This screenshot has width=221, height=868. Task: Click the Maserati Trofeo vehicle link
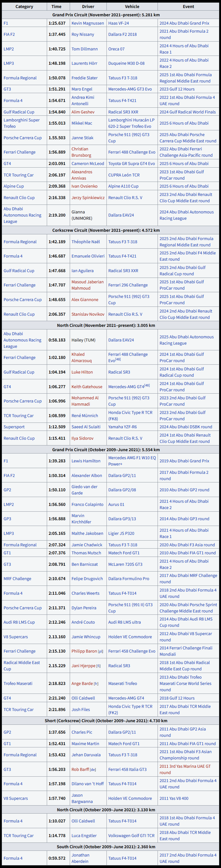[x=123, y=684]
